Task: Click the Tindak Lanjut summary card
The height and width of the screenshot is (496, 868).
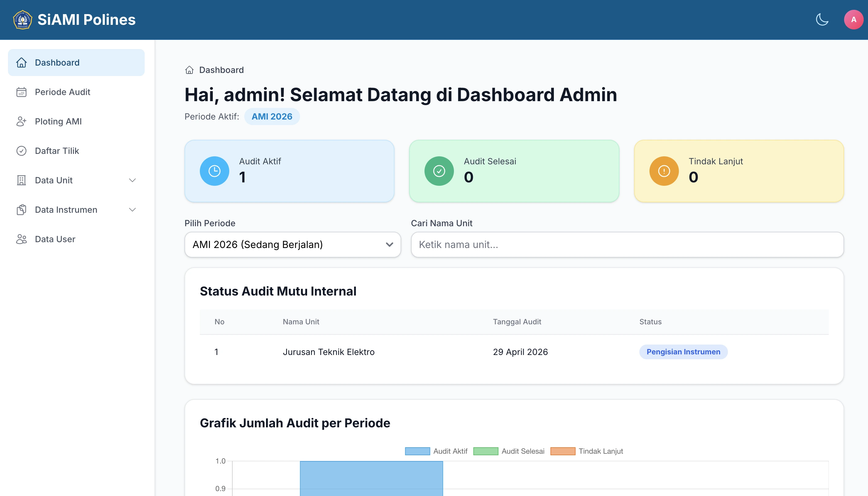Action: pyautogui.click(x=739, y=171)
